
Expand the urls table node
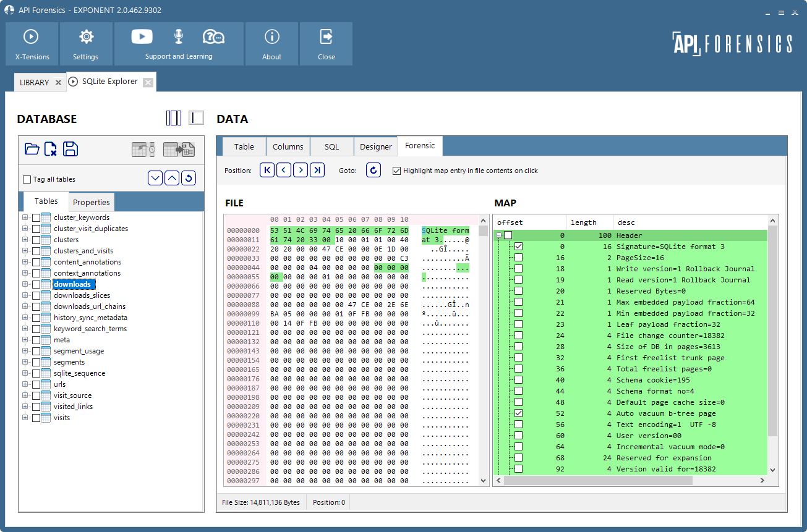pos(25,384)
